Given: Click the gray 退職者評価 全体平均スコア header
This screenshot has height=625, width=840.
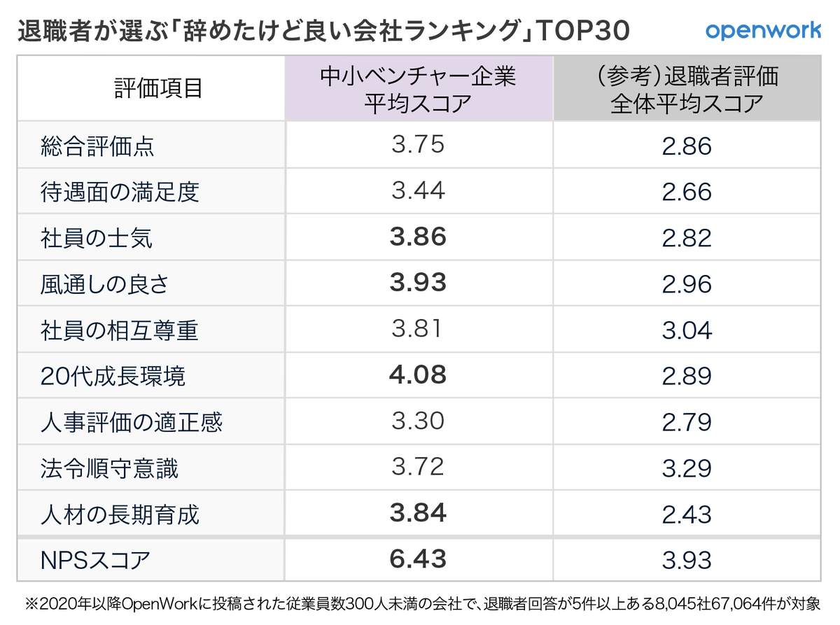Looking at the screenshot, I should (686, 89).
